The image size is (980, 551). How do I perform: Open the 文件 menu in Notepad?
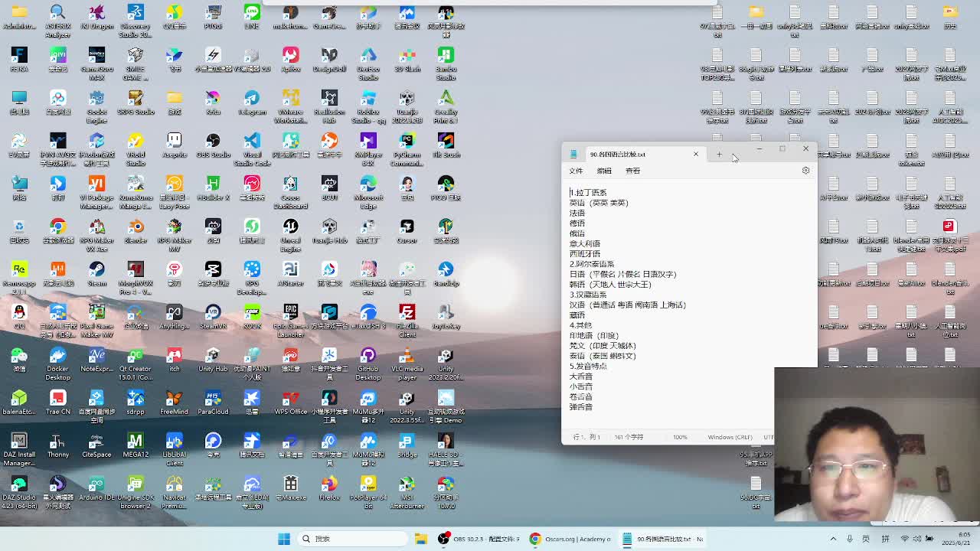pos(576,171)
